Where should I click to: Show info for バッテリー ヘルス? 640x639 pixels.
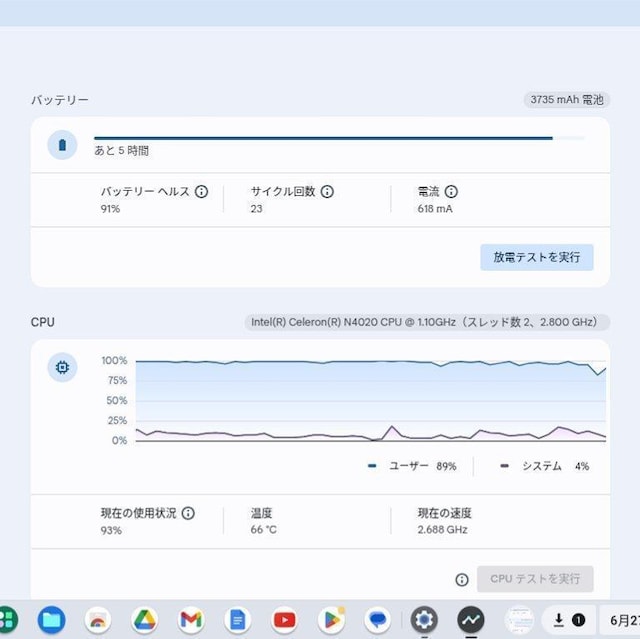point(201,192)
